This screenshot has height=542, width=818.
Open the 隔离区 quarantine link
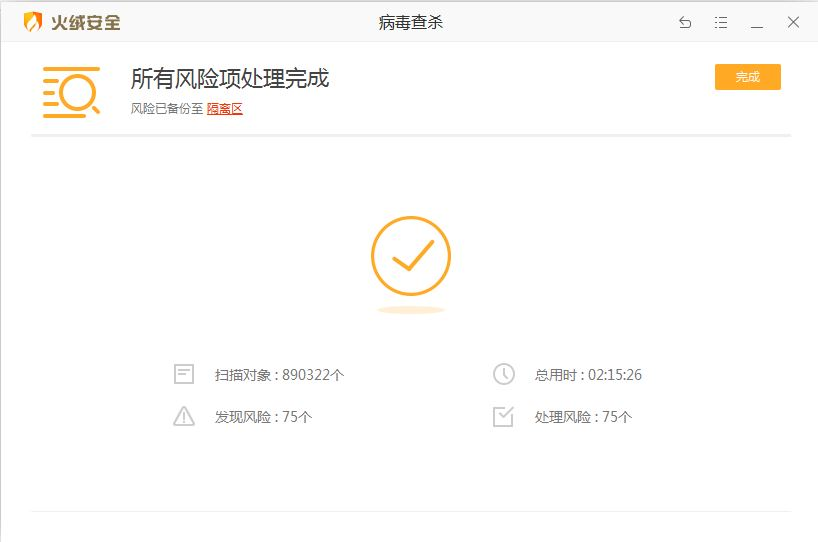[225, 109]
